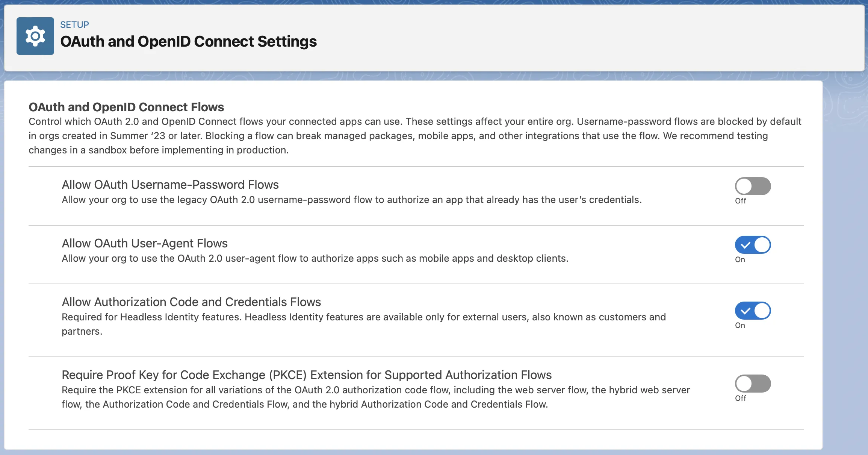Click the user-agent flow mobile apps description
Viewport: 868px width, 455px height.
[x=315, y=258]
